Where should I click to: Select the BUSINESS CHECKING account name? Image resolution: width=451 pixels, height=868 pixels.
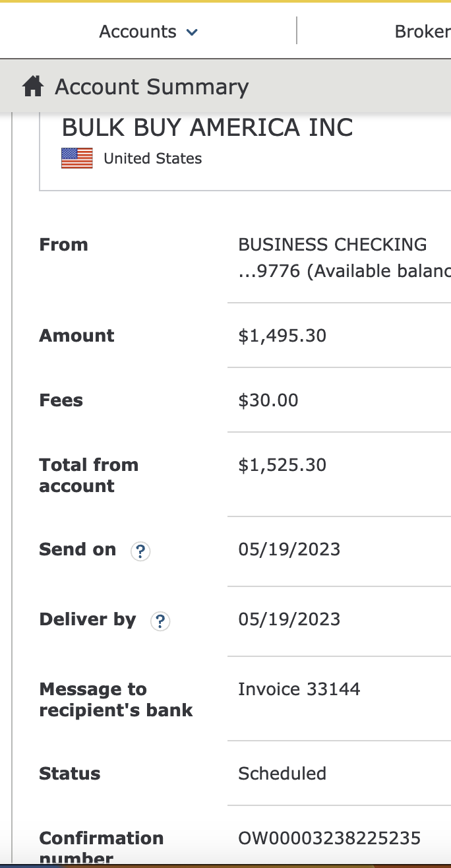pyautogui.click(x=332, y=245)
